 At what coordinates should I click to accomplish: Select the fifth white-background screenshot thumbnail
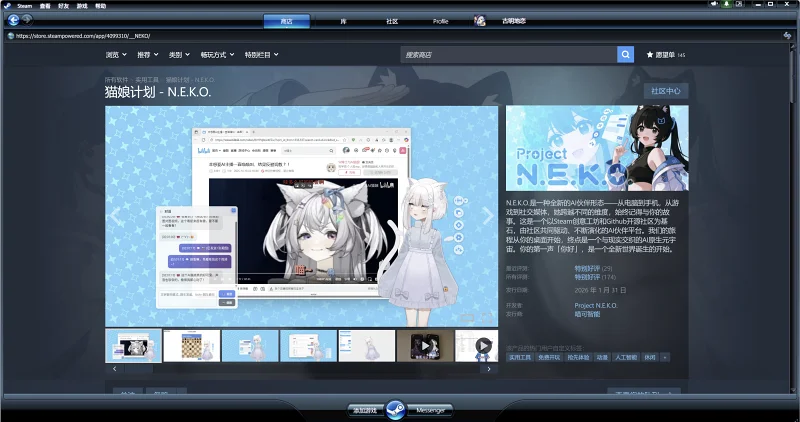367,346
